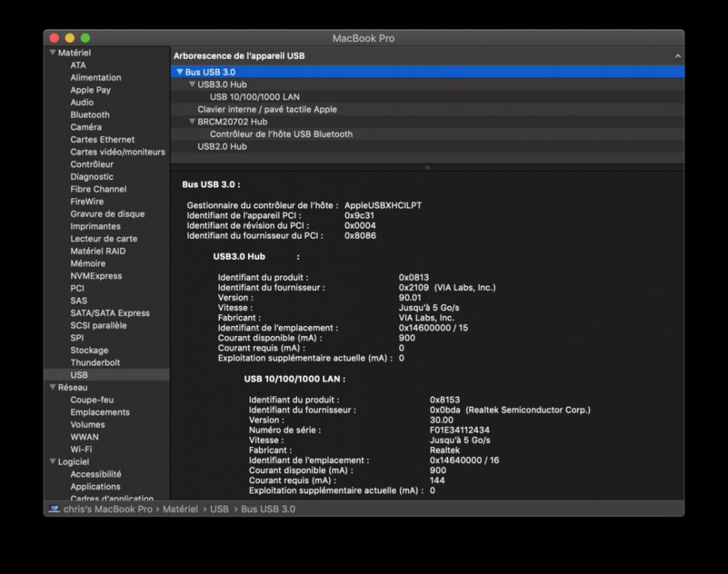Select Alimentation in the sidebar
This screenshot has width=728, height=574.
pyautogui.click(x=96, y=77)
